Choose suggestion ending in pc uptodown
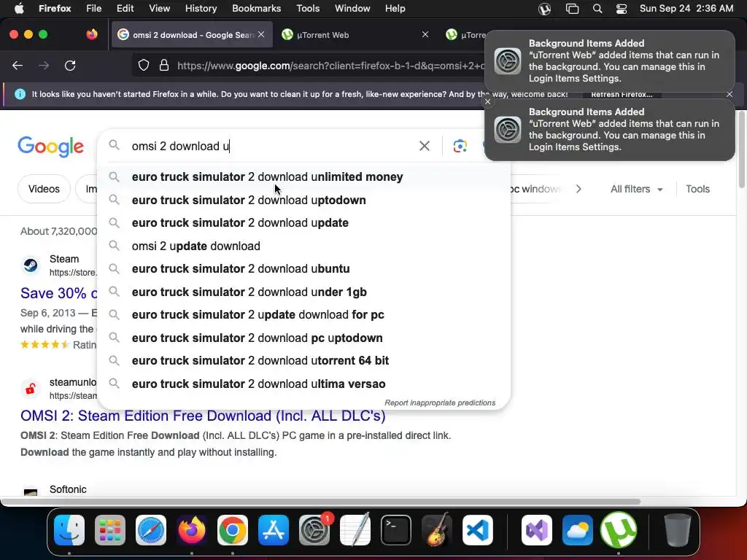Image resolution: width=747 pixels, height=560 pixels. click(x=304, y=338)
